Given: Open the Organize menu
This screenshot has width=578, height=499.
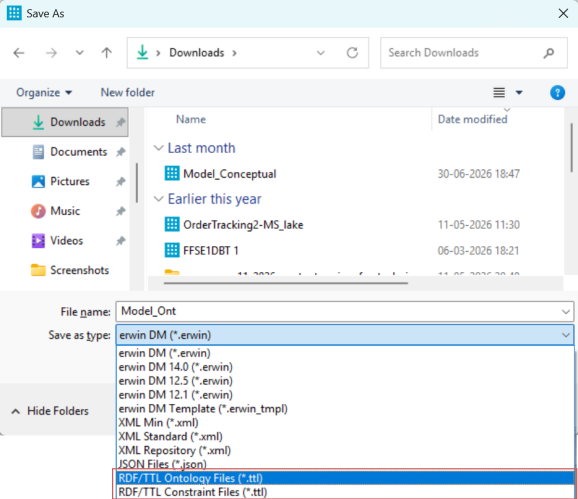Looking at the screenshot, I should tap(44, 92).
